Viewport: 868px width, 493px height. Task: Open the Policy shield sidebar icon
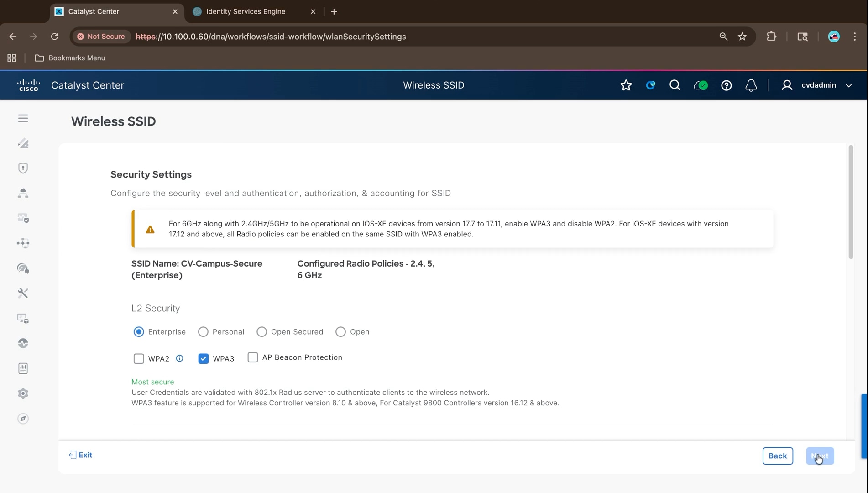point(23,168)
